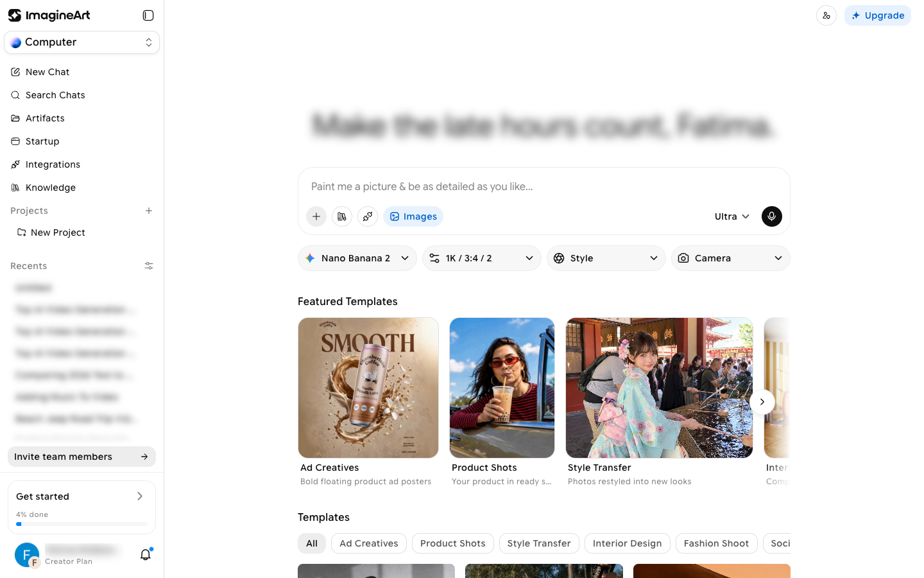924x578 pixels.
Task: Open the 1K / 3:4 / 2 settings dropdown
Action: tap(482, 258)
